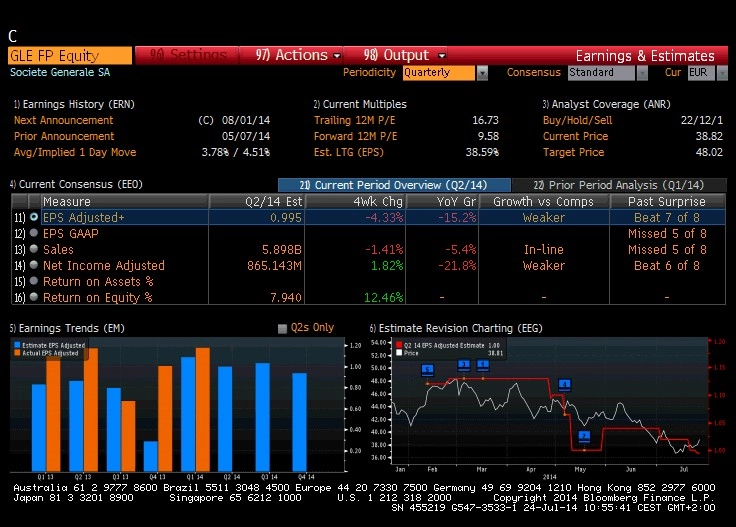Click the Buy/Hold/Sell value 22/12/1

point(702,120)
